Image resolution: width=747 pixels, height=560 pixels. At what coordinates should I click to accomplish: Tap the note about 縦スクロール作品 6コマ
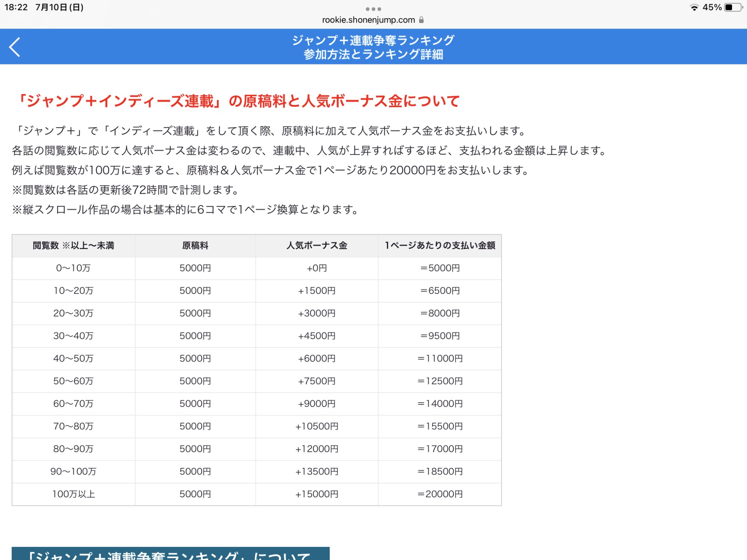[x=185, y=210]
